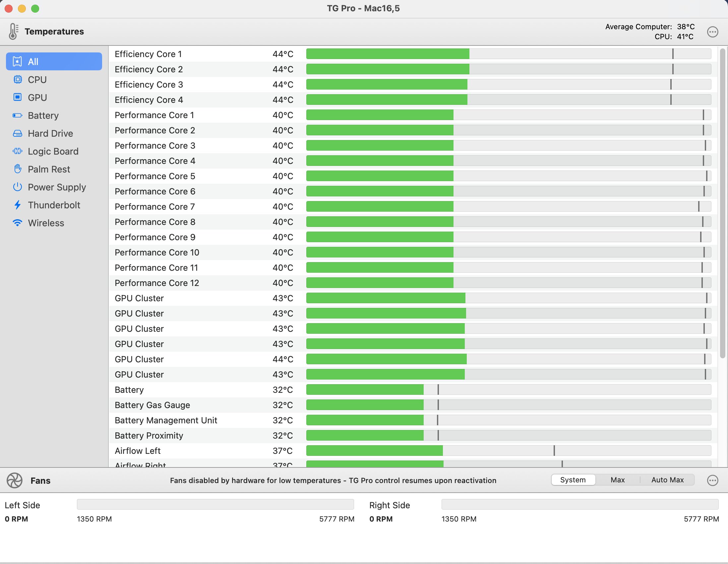The height and width of the screenshot is (564, 728).
Task: Click the All sidebar icon
Action: (17, 61)
